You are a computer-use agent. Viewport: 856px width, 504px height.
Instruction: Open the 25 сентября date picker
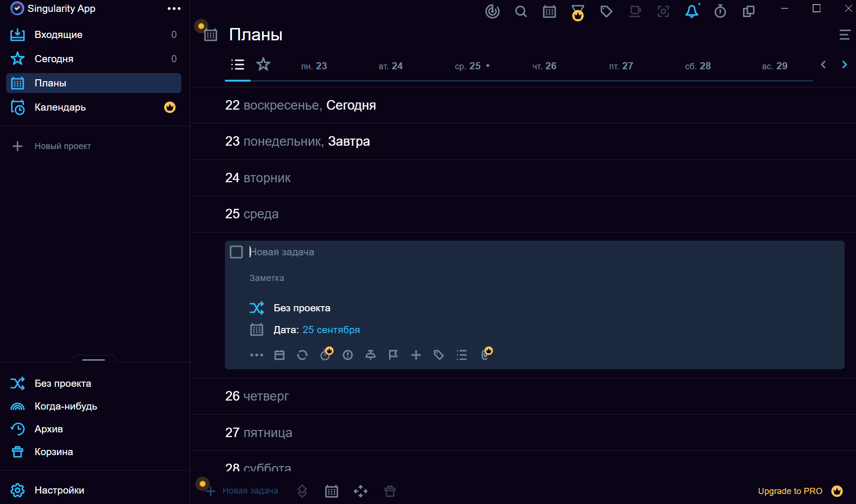pos(331,330)
